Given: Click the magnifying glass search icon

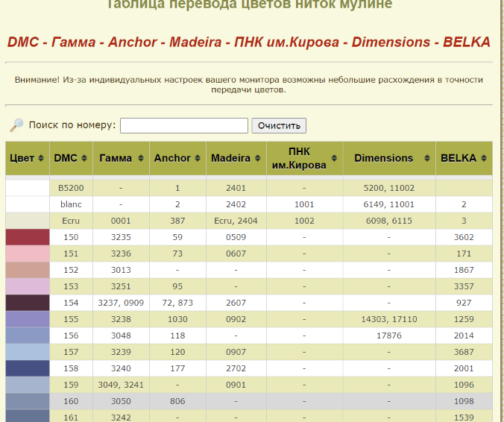Looking at the screenshot, I should [x=16, y=125].
